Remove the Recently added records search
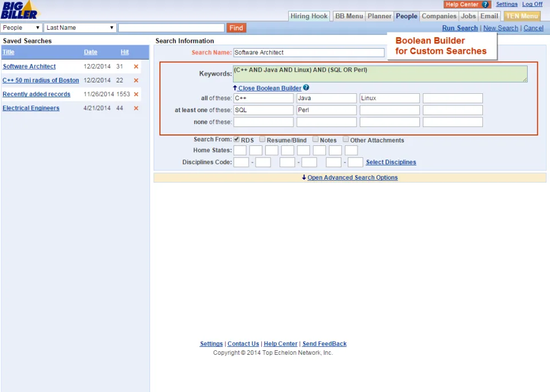The height and width of the screenshot is (392, 550). click(136, 94)
